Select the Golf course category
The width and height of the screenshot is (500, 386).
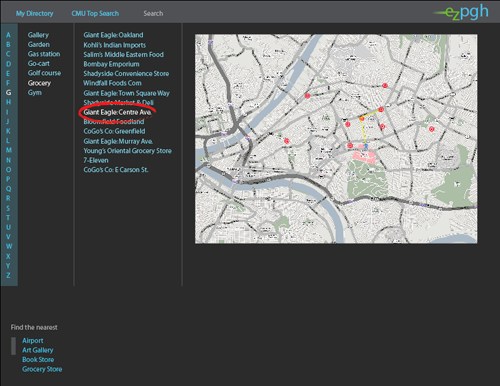click(44, 73)
